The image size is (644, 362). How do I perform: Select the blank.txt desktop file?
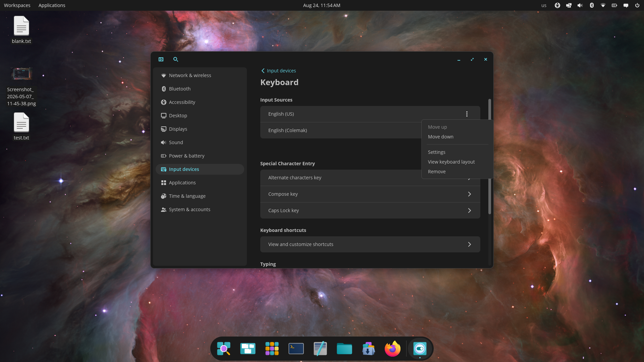pos(21,29)
